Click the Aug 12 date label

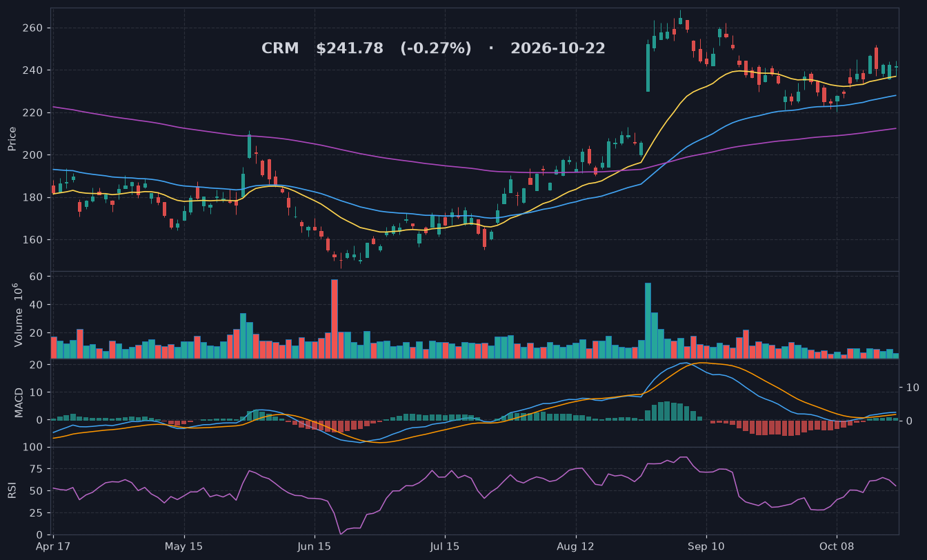tap(575, 546)
